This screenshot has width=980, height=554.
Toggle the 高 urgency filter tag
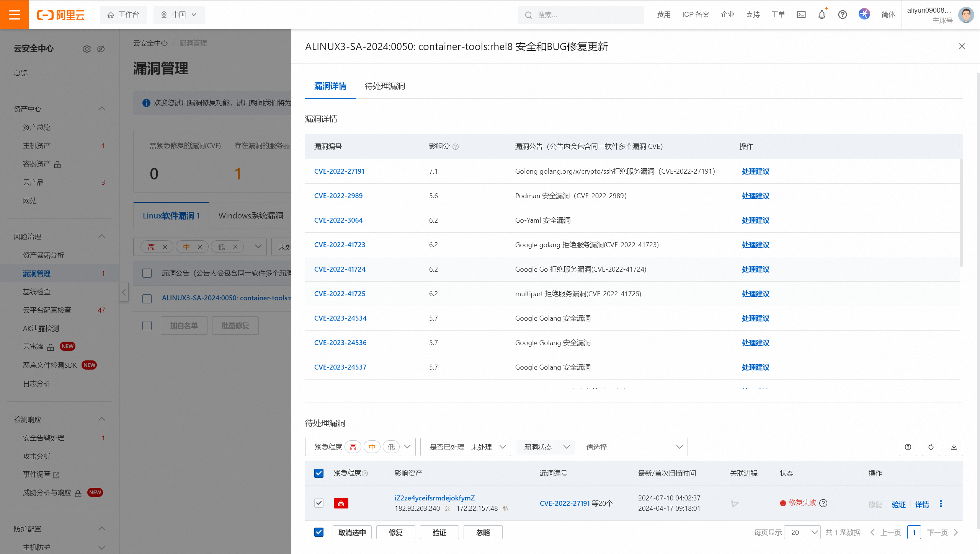tap(353, 447)
